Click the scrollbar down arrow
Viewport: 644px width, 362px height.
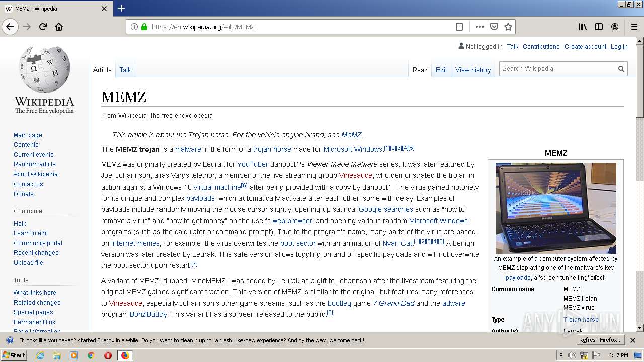640,328
